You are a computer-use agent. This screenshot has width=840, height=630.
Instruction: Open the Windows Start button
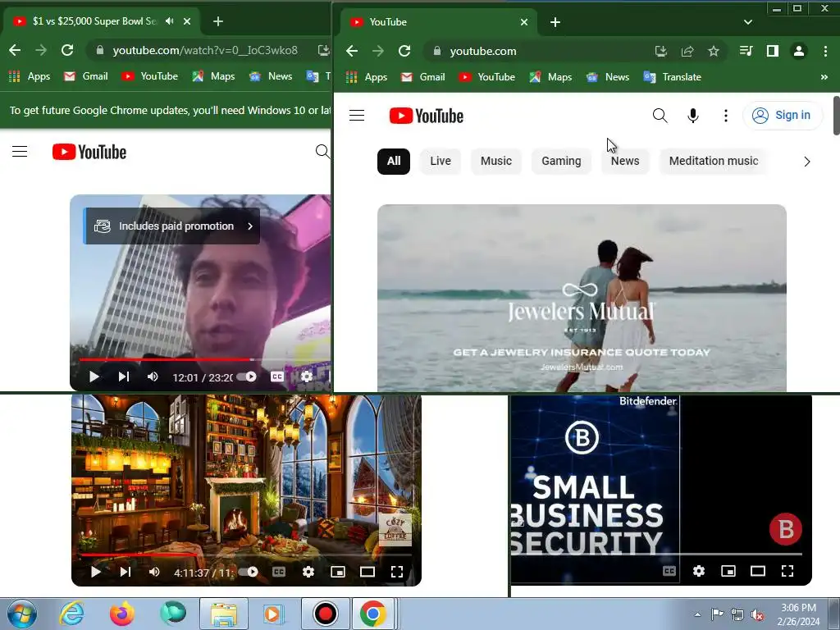[x=22, y=614]
